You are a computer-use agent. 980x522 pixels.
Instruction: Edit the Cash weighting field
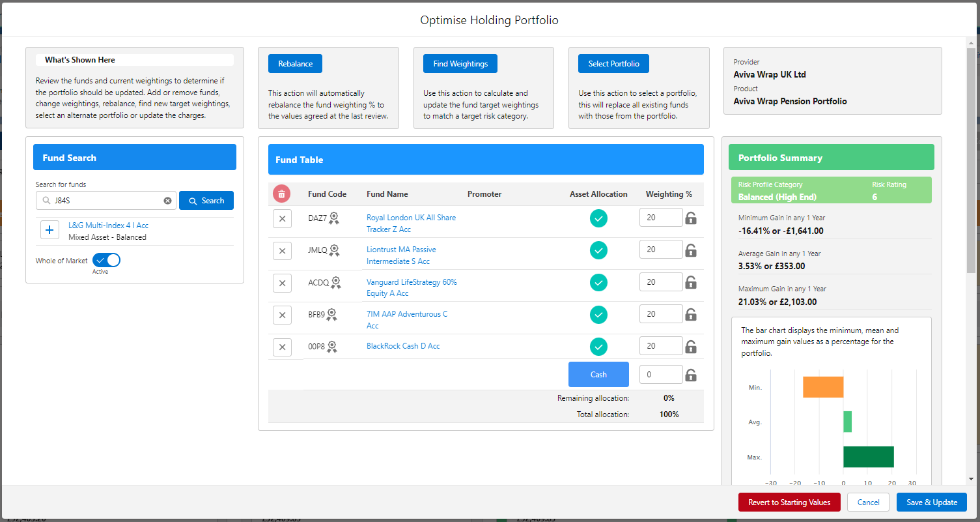661,375
